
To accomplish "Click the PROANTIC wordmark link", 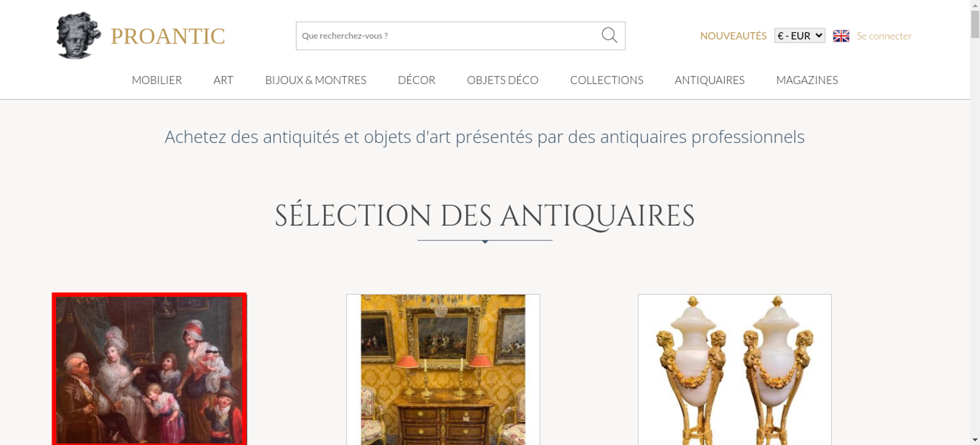I will click(168, 36).
